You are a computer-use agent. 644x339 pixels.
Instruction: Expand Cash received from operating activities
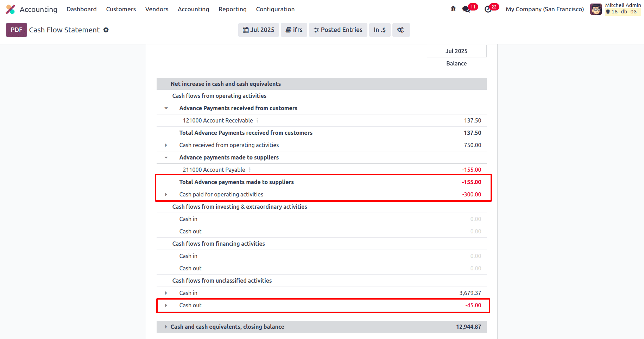coord(166,145)
